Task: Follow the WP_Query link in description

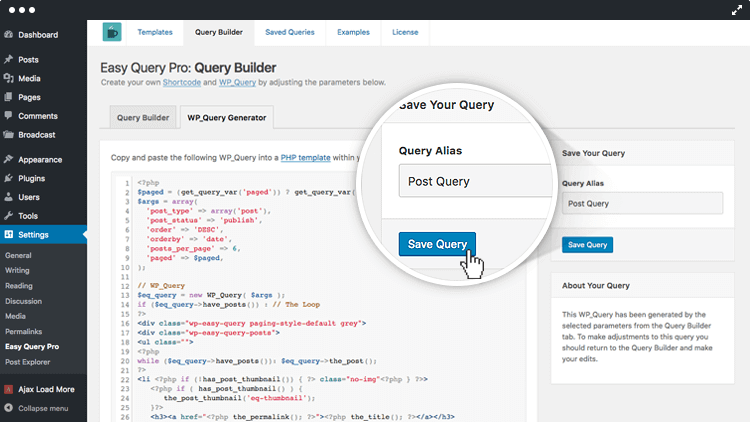Action: click(237, 82)
